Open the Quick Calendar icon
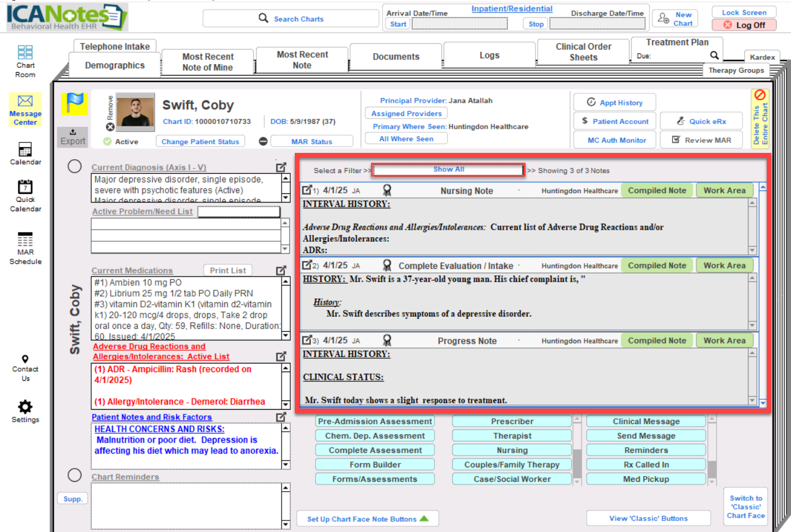 25,187
